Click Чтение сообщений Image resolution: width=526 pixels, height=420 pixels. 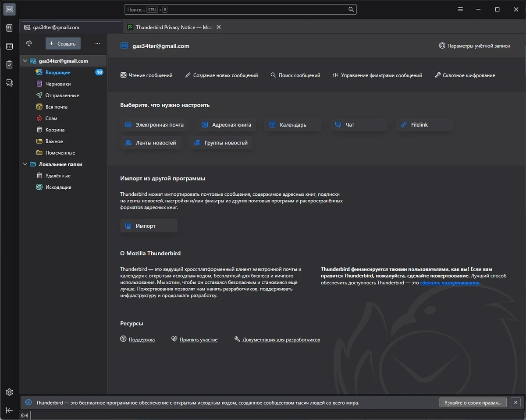pyautogui.click(x=146, y=75)
